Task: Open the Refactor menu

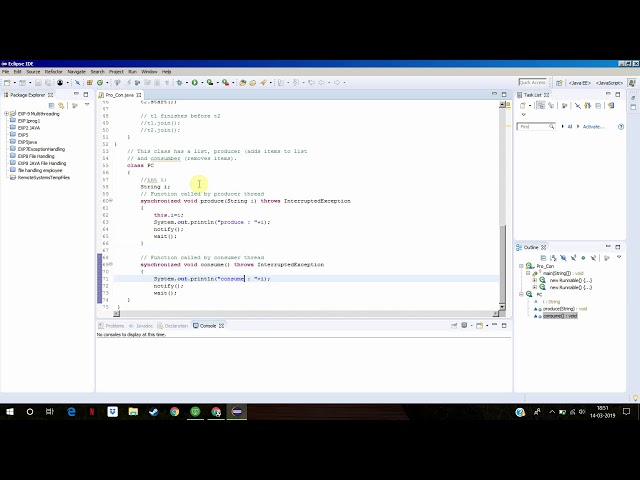Action: 53,72
